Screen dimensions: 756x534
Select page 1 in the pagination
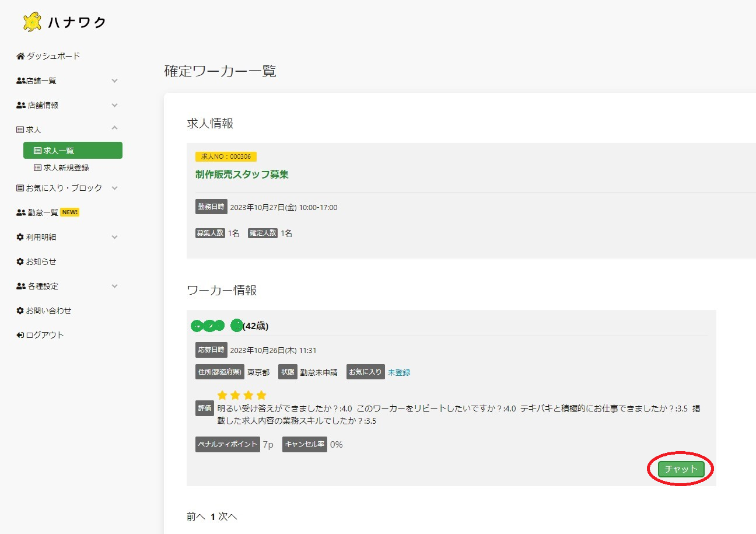point(213,516)
